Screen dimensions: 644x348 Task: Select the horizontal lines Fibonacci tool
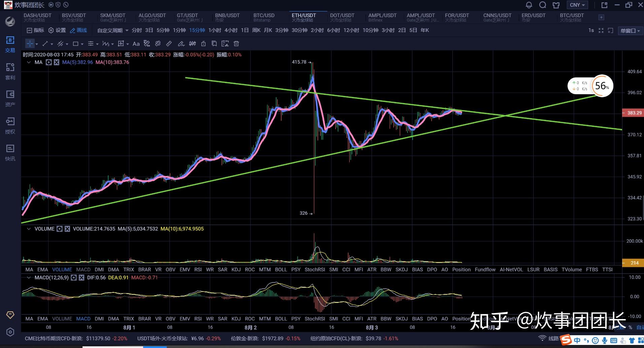click(91, 44)
